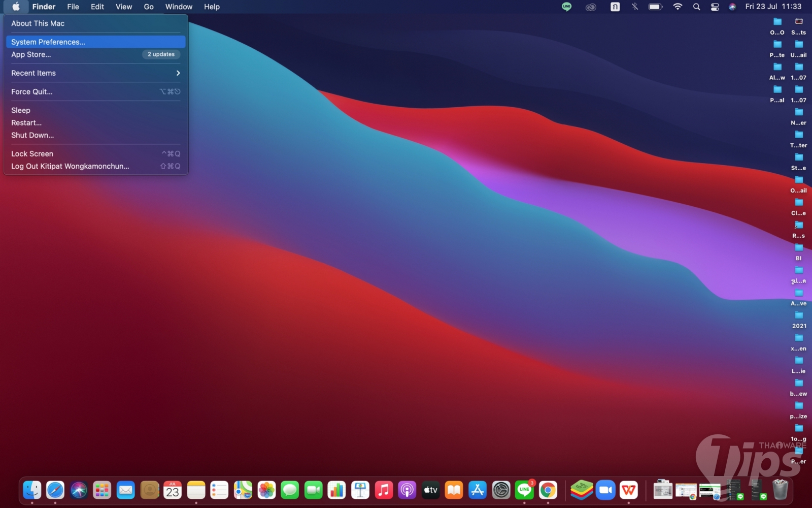The image size is (812, 508).
Task: Open Safari from the Dock
Action: 55,490
